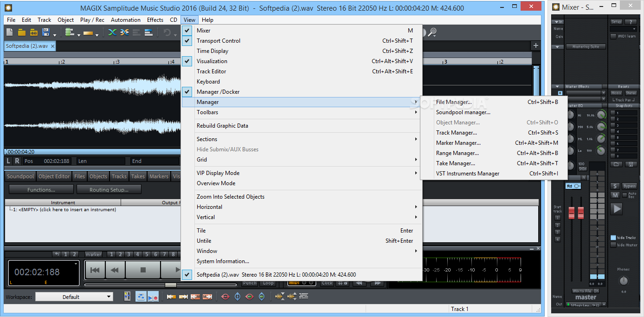Expand the Sections submenu
This screenshot has width=644, height=317.
(302, 139)
